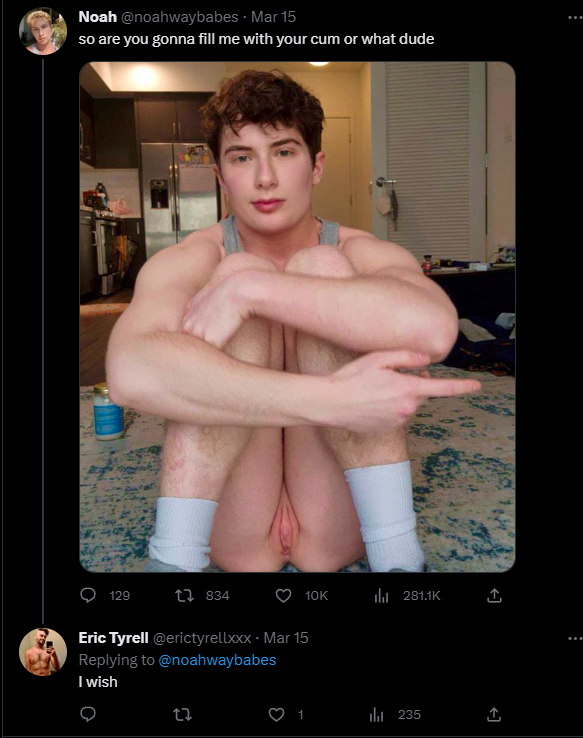583x738 pixels.
Task: Like Eric Tyrell's reply with 1 like
Action: coord(276,715)
